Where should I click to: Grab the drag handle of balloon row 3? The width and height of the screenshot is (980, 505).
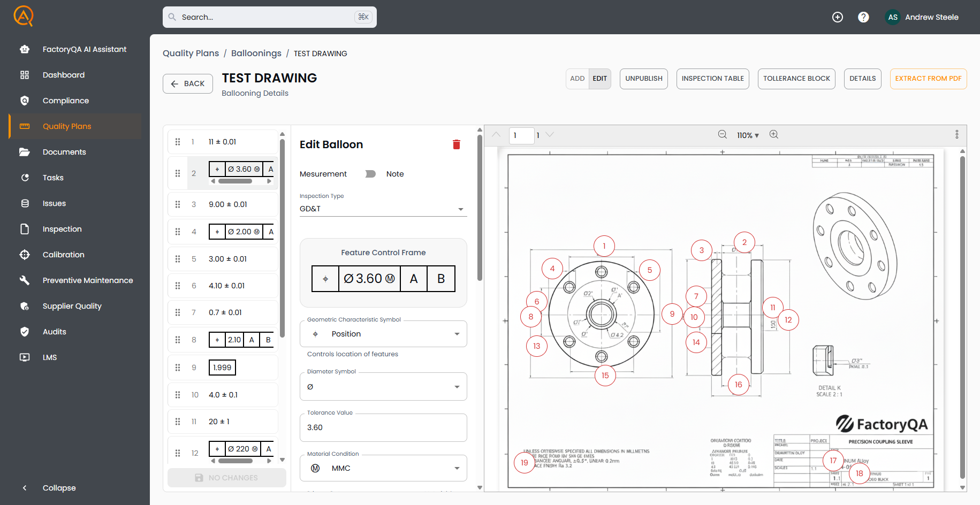coord(178,204)
